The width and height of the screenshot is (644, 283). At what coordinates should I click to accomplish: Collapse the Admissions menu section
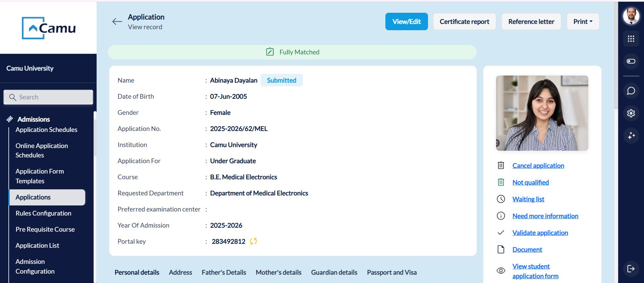pyautogui.click(x=33, y=119)
